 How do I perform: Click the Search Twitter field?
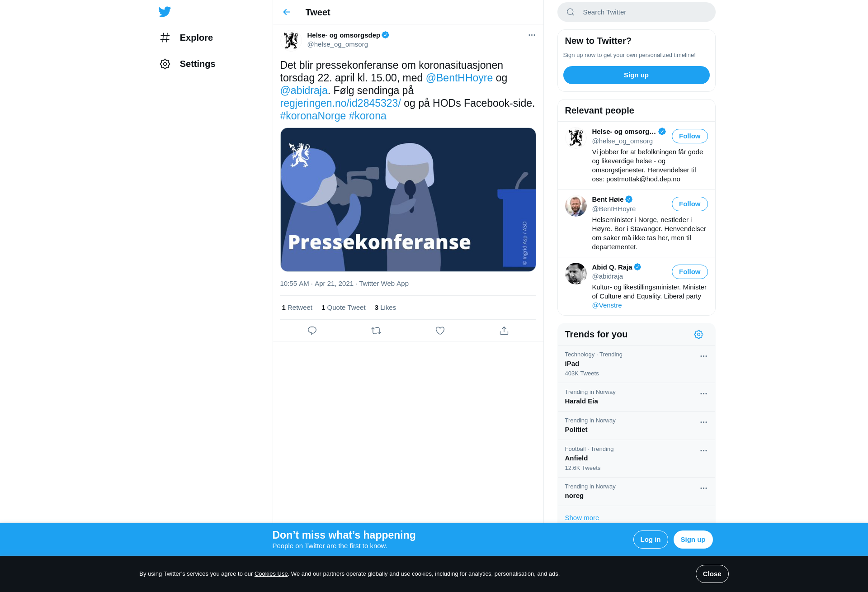pyautogui.click(x=636, y=12)
